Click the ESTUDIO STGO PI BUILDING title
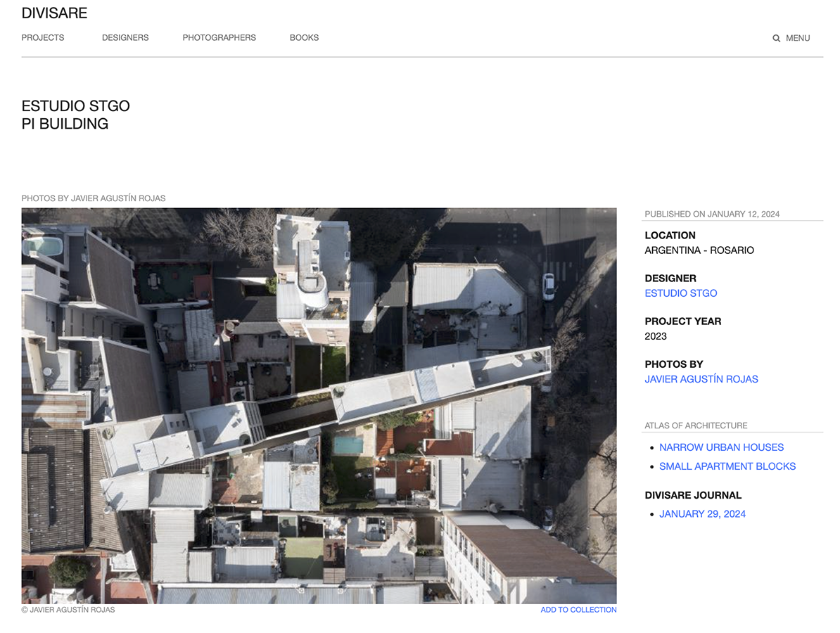The height and width of the screenshot is (633, 840). coord(75,115)
